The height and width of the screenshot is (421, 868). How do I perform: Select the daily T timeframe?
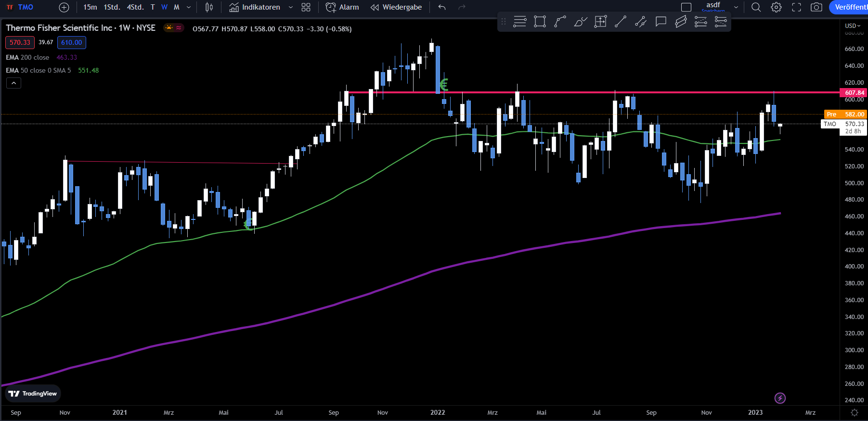click(x=153, y=7)
